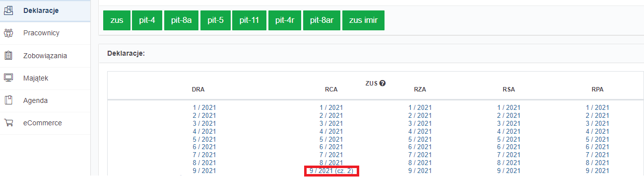This screenshot has height=180, width=644.
Task: Open RPA declaration 7 / 2021
Action: pyautogui.click(x=597, y=155)
